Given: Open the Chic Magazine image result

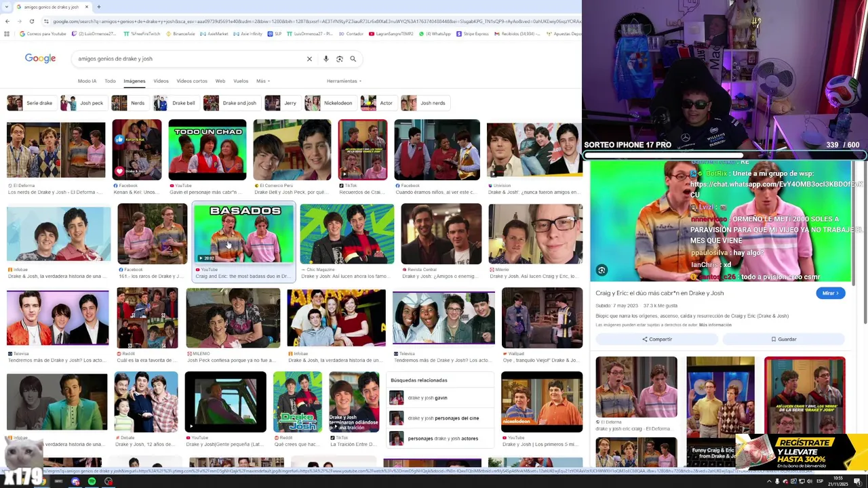Looking at the screenshot, I should click(347, 233).
